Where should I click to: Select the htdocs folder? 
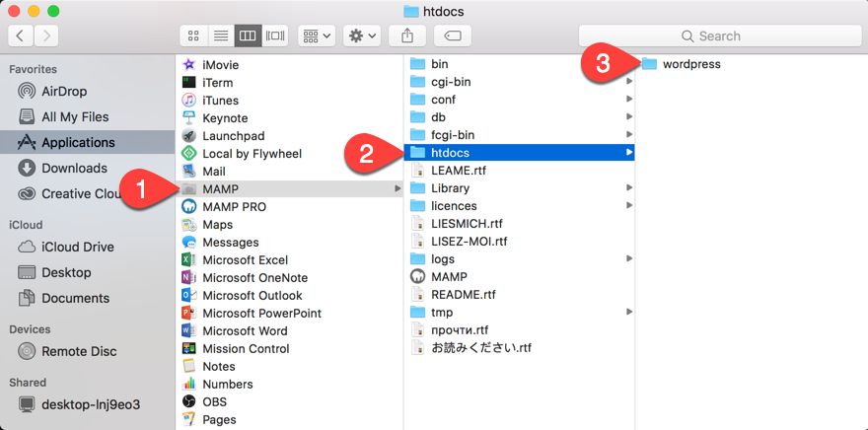[519, 153]
